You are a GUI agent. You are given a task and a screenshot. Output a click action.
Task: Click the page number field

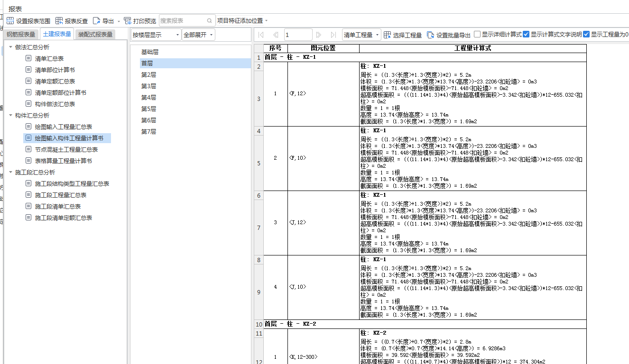(x=298, y=35)
